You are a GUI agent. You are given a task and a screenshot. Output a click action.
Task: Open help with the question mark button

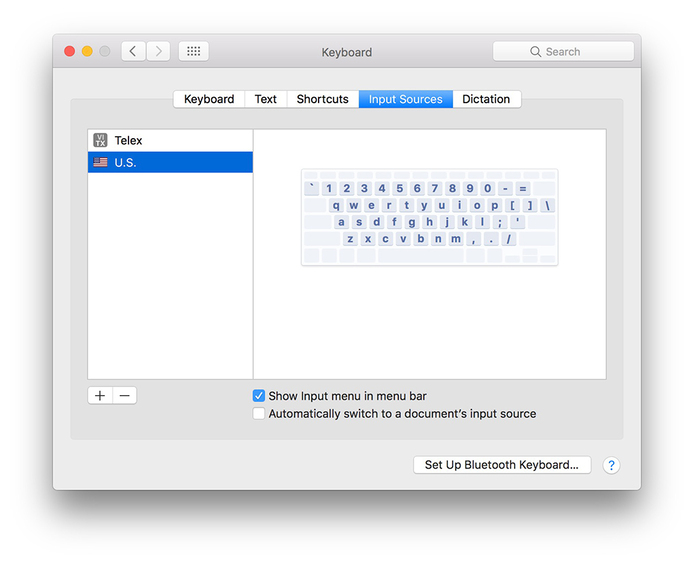pos(611,465)
